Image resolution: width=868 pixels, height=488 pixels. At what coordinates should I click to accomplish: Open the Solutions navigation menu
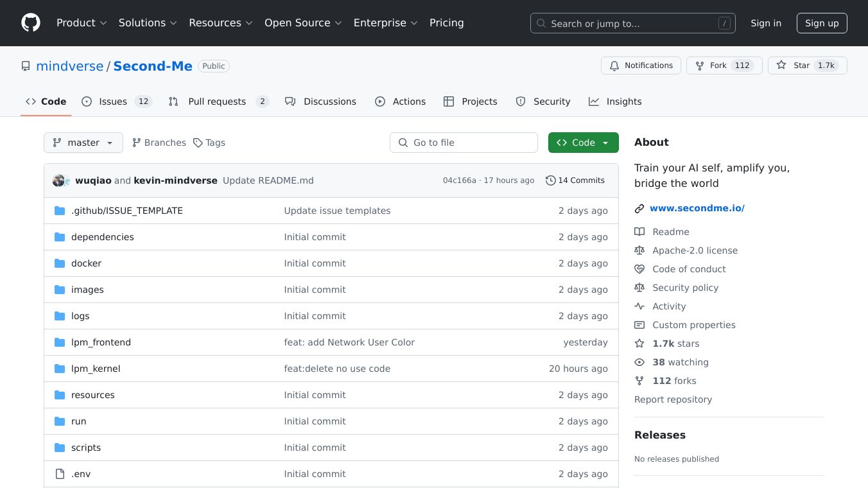(147, 23)
